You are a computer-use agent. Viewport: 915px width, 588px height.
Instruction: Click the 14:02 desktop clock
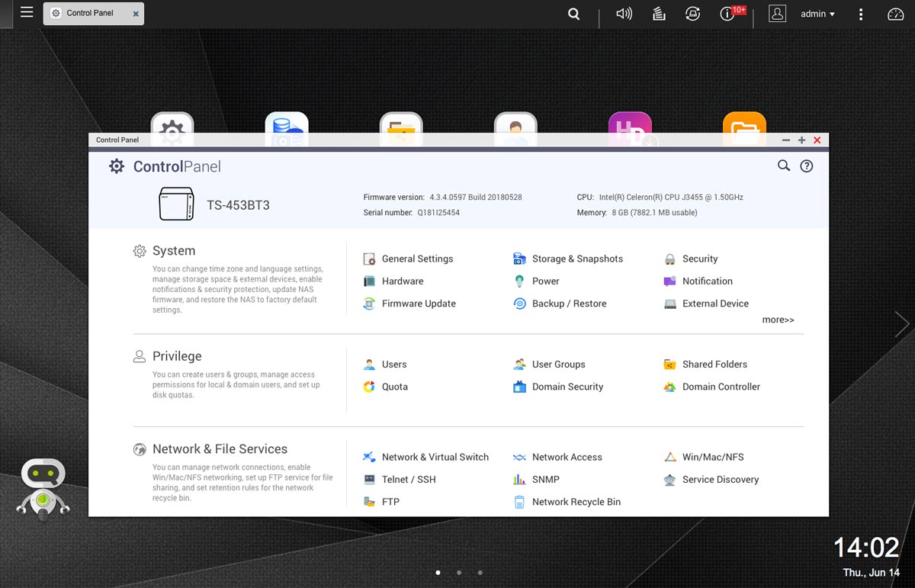click(x=866, y=548)
